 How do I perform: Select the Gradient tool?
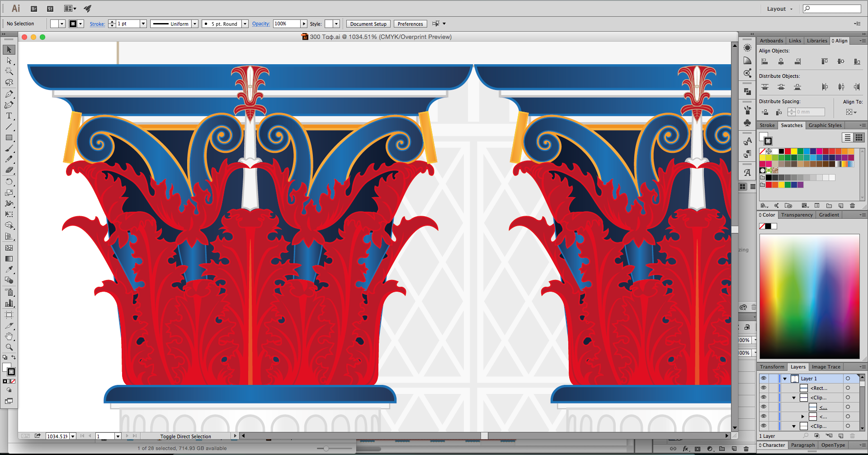click(x=9, y=259)
